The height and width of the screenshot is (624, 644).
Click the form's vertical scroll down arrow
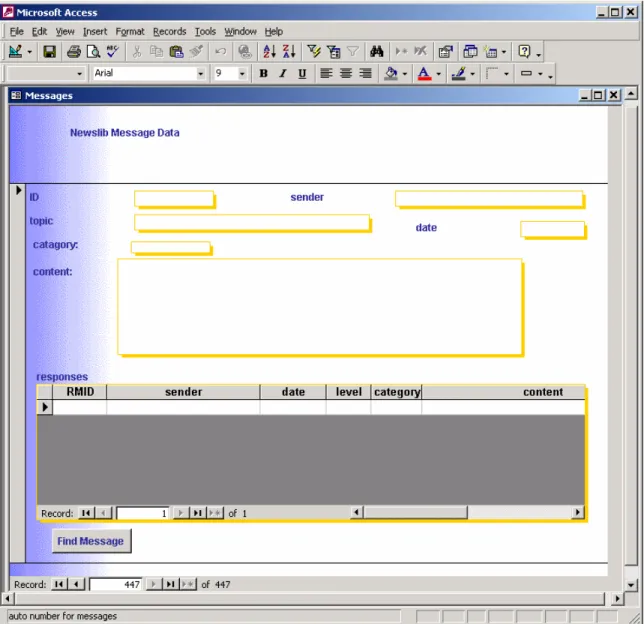pyautogui.click(x=631, y=585)
